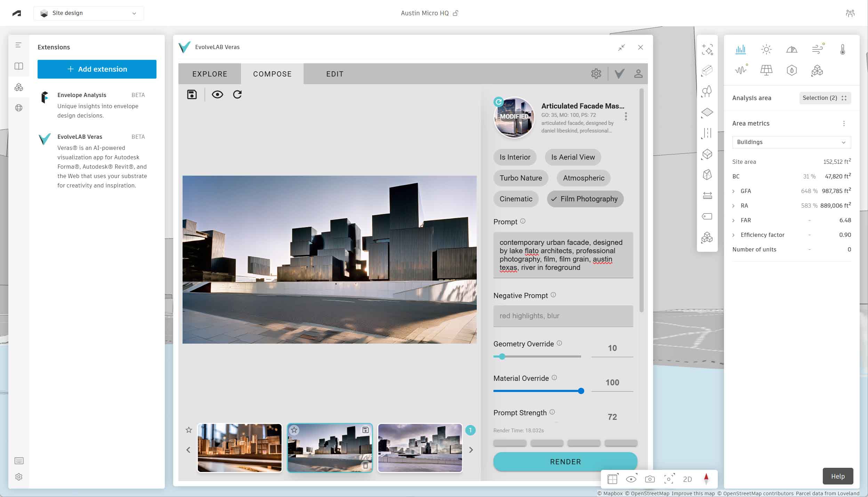The height and width of the screenshot is (497, 868).
Task: Switch to the EXPLORE tab in Veras
Action: point(209,73)
